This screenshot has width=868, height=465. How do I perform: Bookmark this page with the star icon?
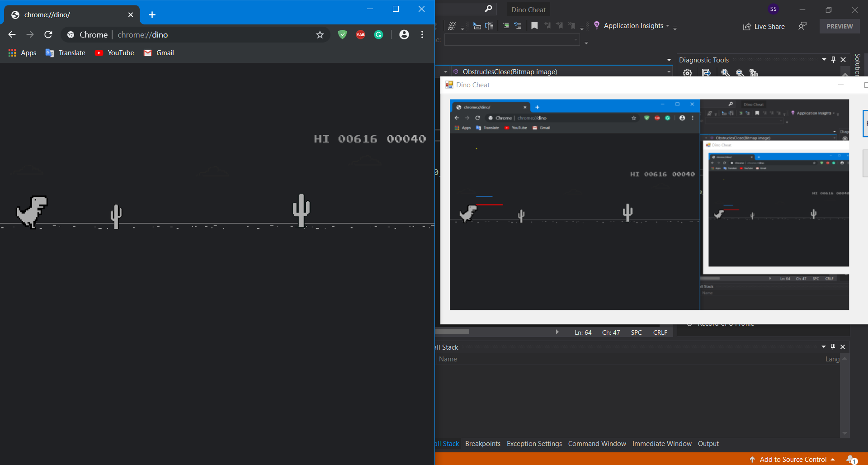pyautogui.click(x=320, y=35)
